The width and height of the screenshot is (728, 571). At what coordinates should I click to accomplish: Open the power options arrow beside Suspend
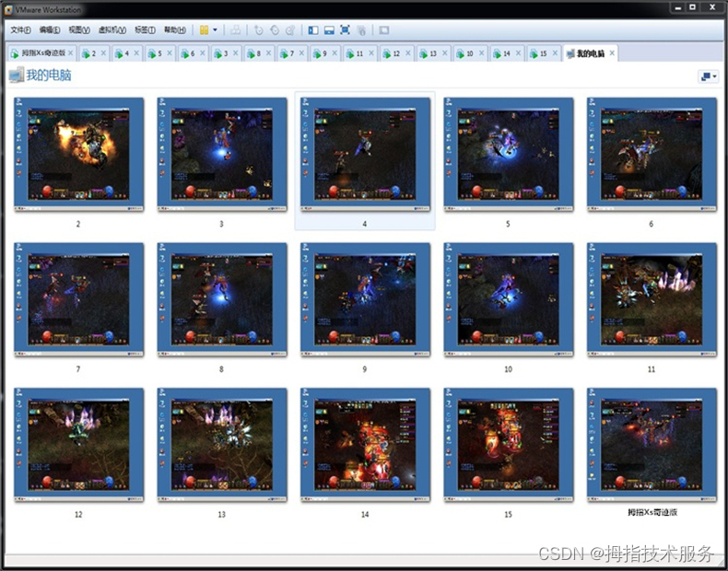[x=215, y=30]
